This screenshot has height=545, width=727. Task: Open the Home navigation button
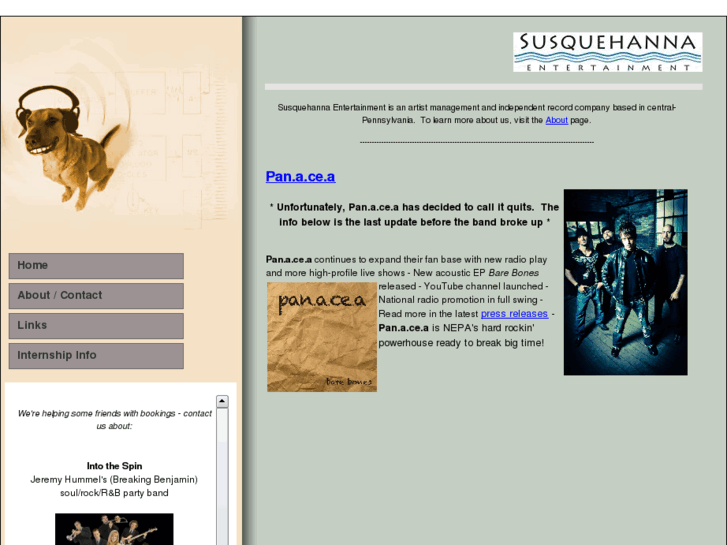click(96, 266)
